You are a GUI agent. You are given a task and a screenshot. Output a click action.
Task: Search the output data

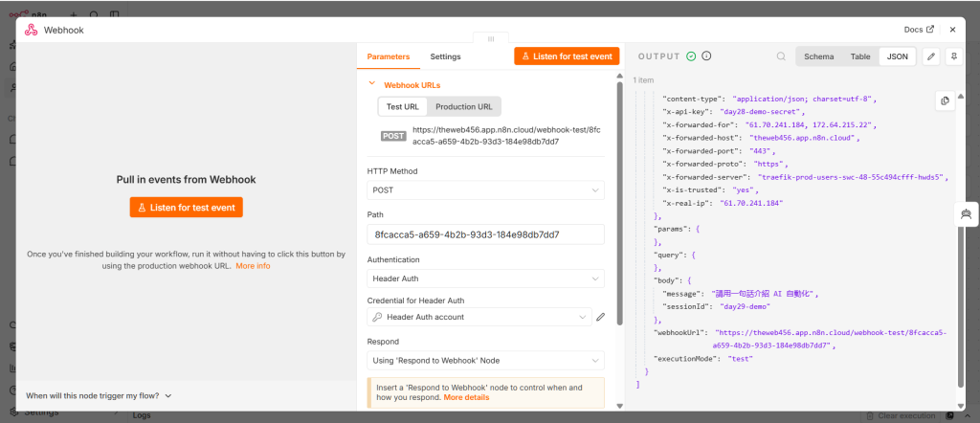[781, 56]
